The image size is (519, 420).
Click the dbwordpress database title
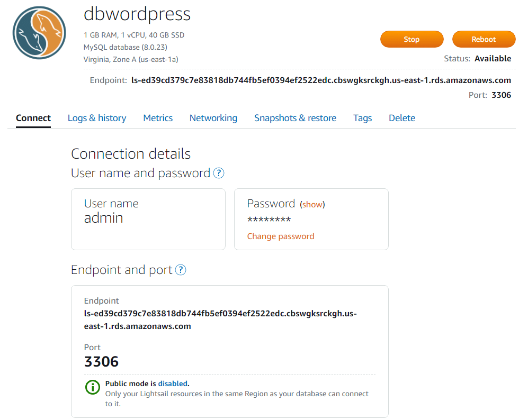click(137, 14)
